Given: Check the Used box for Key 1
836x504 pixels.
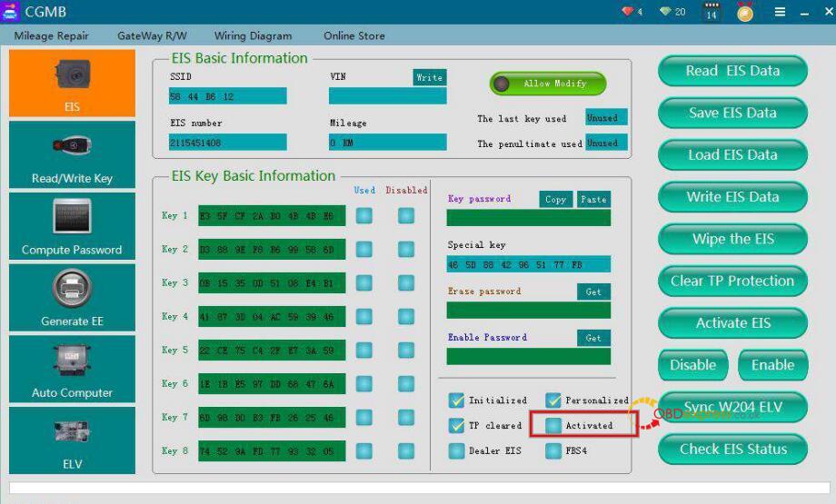Looking at the screenshot, I should [364, 216].
